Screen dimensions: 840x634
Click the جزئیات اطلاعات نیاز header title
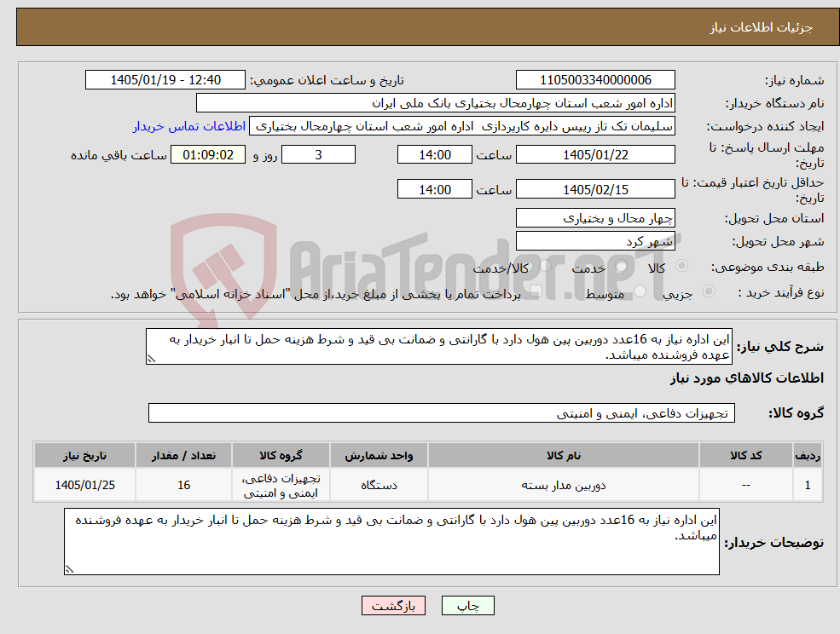[762, 27]
